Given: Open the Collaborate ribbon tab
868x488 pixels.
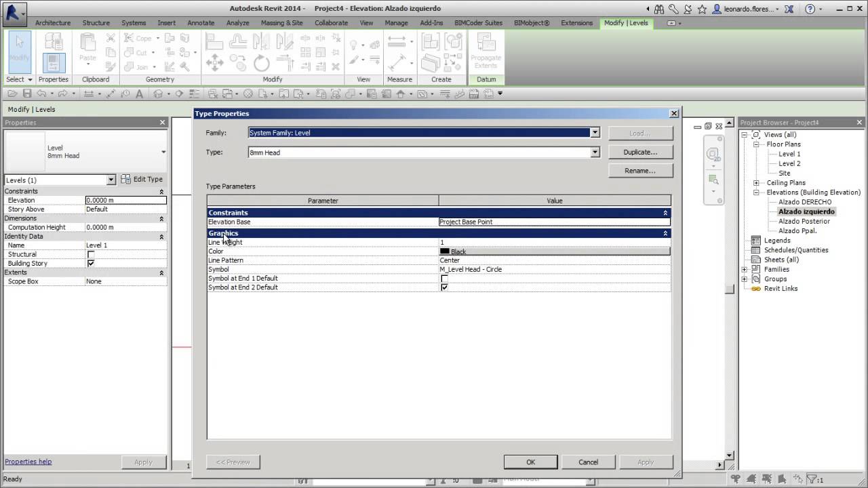Looking at the screenshot, I should tap(332, 22).
